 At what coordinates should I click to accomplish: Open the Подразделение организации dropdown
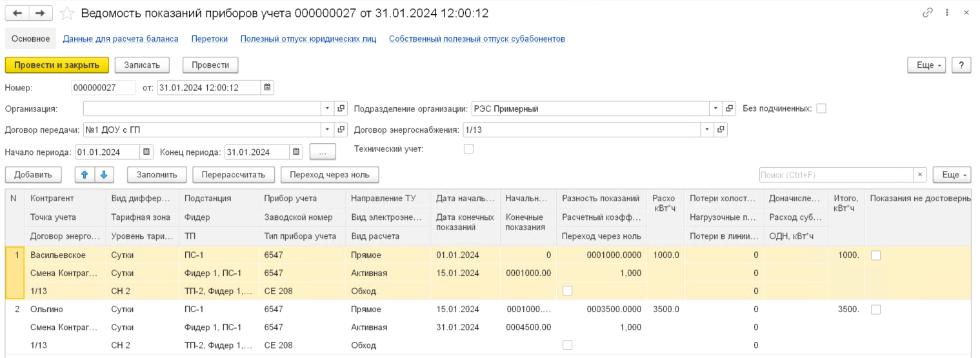715,108
